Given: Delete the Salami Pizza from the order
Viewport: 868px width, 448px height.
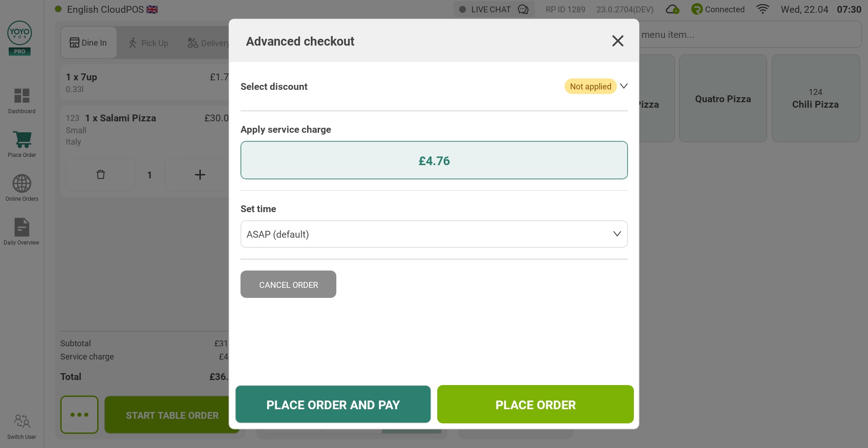Looking at the screenshot, I should point(100,175).
